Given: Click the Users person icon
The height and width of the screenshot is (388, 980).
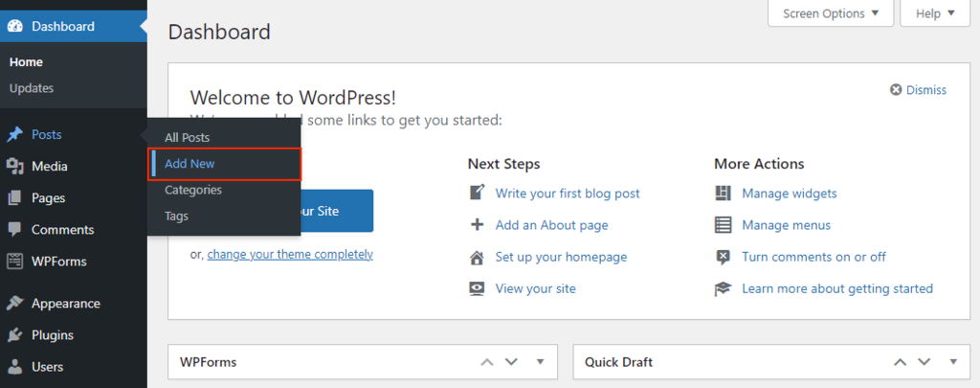Looking at the screenshot, I should [x=14, y=367].
